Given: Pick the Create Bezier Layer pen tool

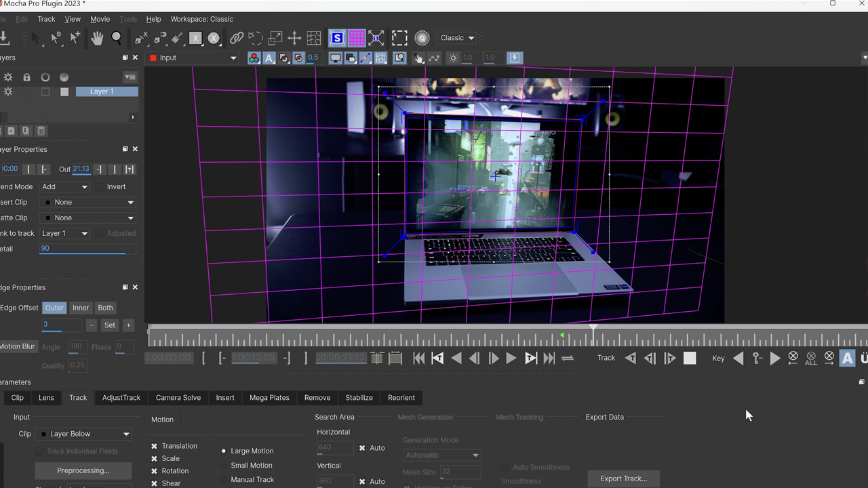Looking at the screenshot, I should [160, 38].
